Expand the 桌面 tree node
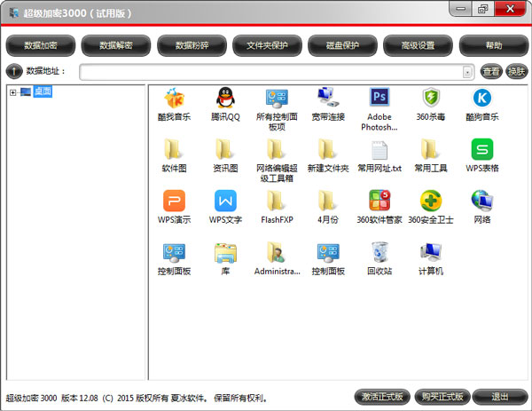The width and height of the screenshot is (532, 411). pyautogui.click(x=13, y=92)
